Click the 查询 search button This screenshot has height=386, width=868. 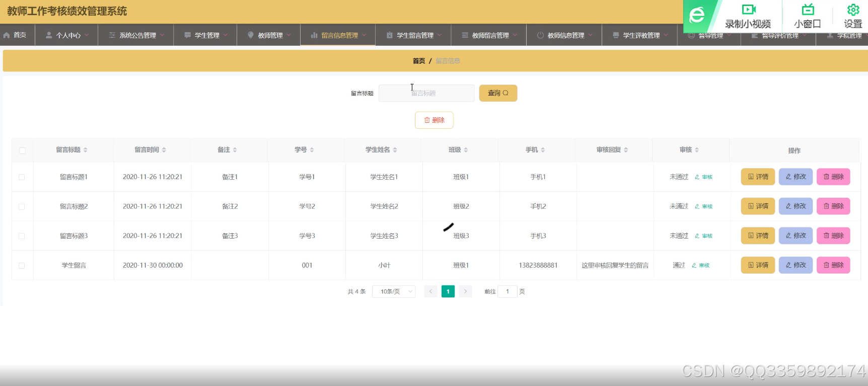[x=498, y=93]
